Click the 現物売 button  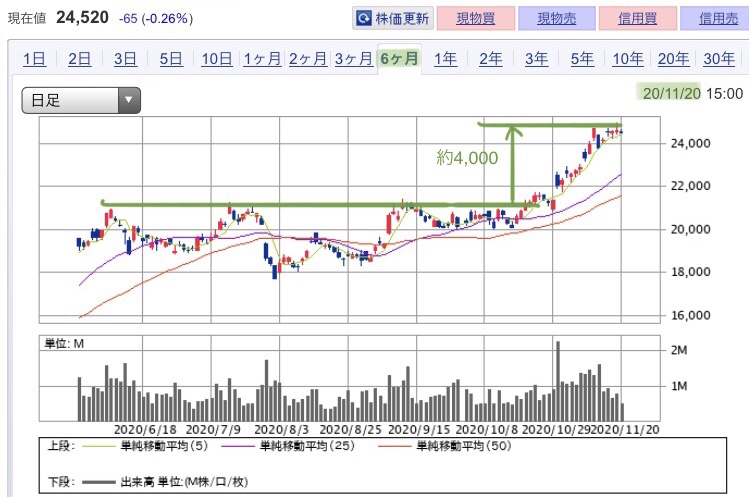point(556,18)
